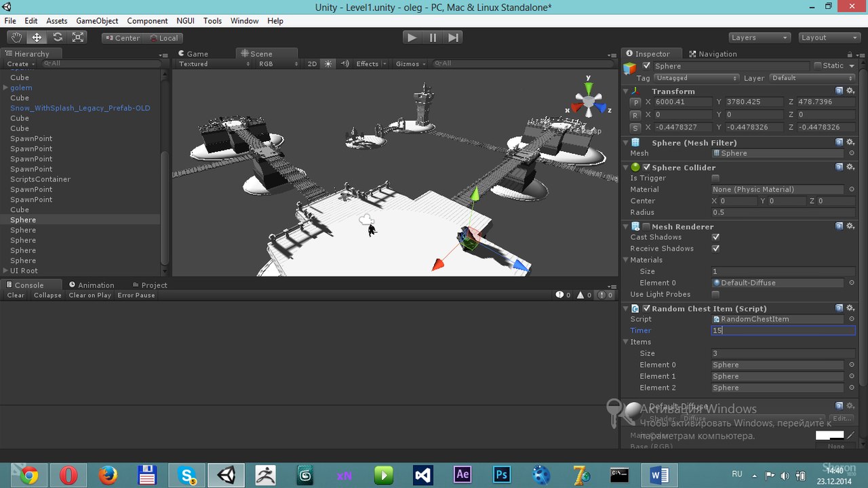
Task: Select the Hand tool in the toolbar
Action: pyautogui.click(x=16, y=38)
